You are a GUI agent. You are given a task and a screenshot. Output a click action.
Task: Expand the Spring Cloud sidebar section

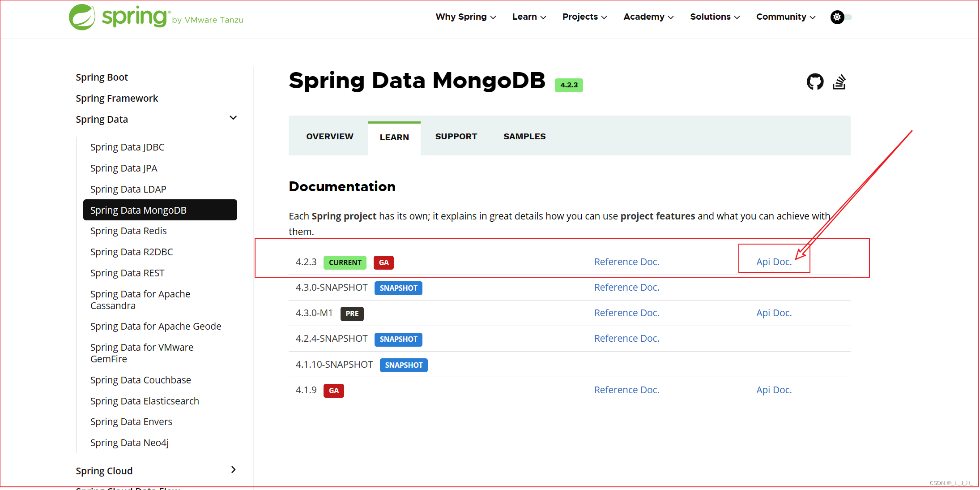pos(233,470)
